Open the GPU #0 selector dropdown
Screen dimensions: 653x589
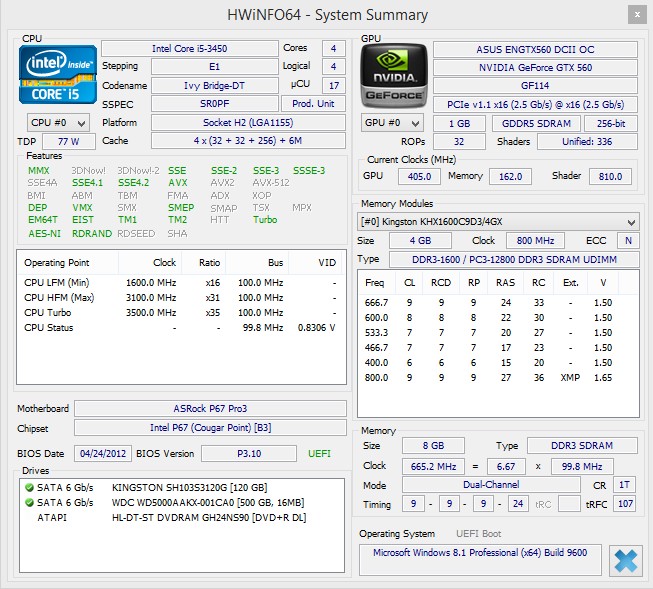point(392,123)
